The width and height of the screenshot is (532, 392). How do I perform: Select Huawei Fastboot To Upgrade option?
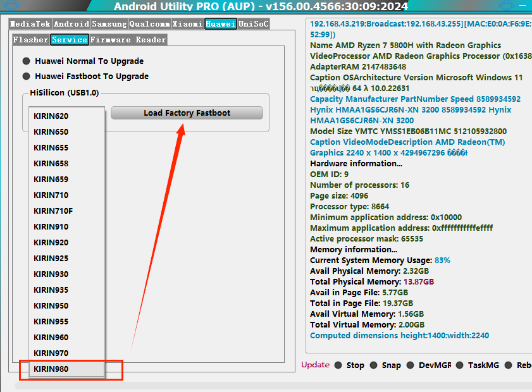click(x=85, y=77)
